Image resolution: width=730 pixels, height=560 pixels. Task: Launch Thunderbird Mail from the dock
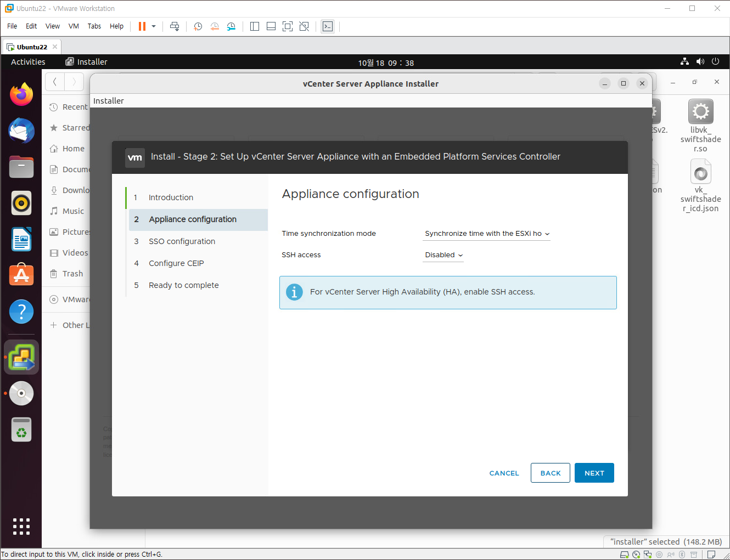point(21,131)
